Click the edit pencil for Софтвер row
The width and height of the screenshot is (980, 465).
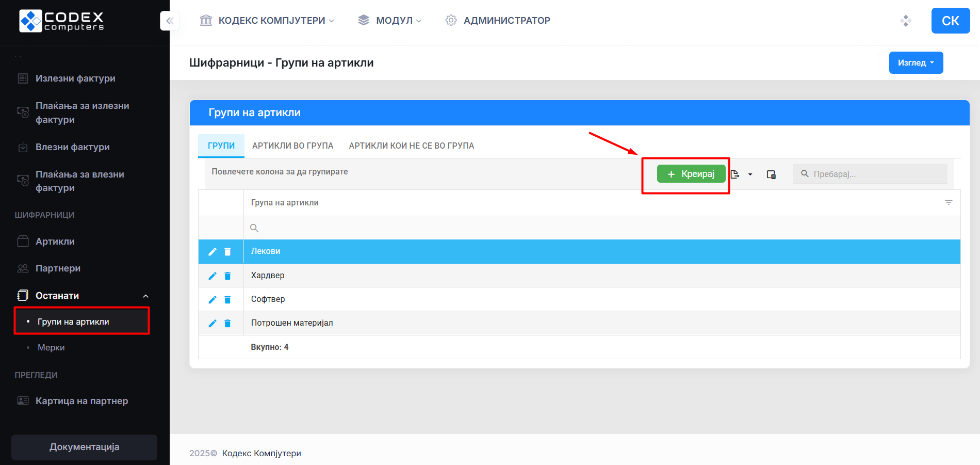pos(212,300)
